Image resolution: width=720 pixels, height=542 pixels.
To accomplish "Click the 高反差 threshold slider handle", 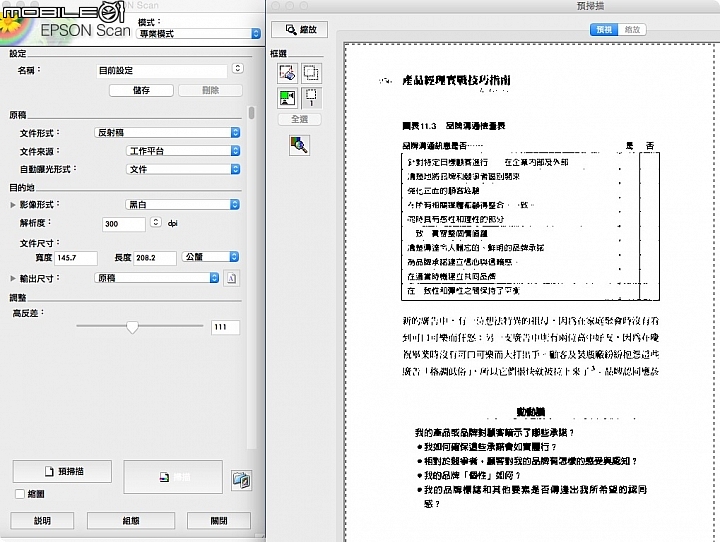I will point(132,327).
